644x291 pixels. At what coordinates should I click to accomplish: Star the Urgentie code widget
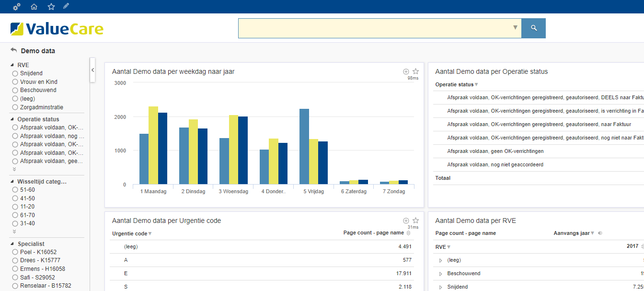pyautogui.click(x=416, y=221)
